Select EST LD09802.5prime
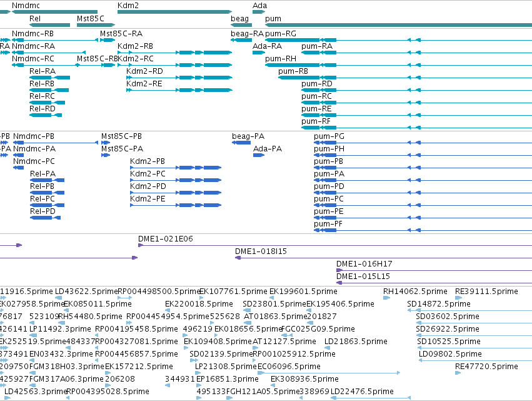 click(475, 360)
